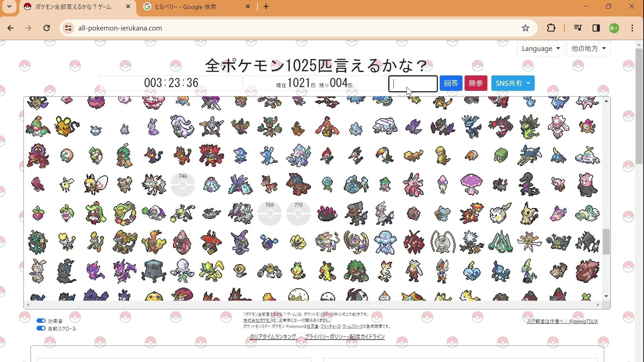This screenshot has width=644, height=362.
Task: Open the Language dropdown
Action: [540, 48]
